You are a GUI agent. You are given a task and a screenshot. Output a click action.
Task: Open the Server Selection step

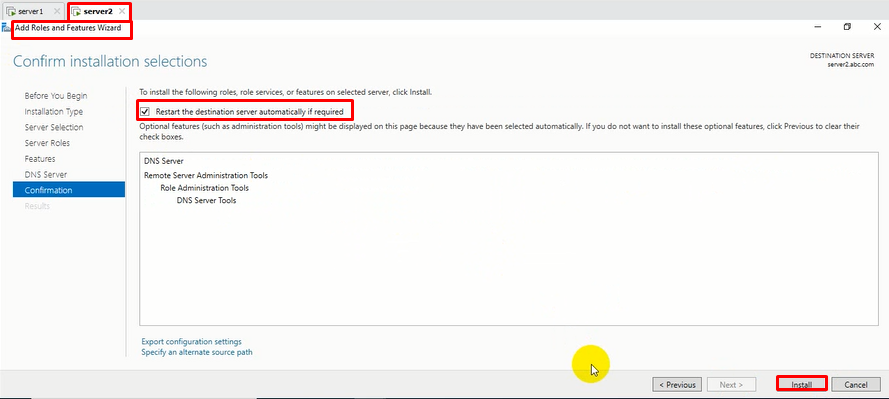(54, 128)
